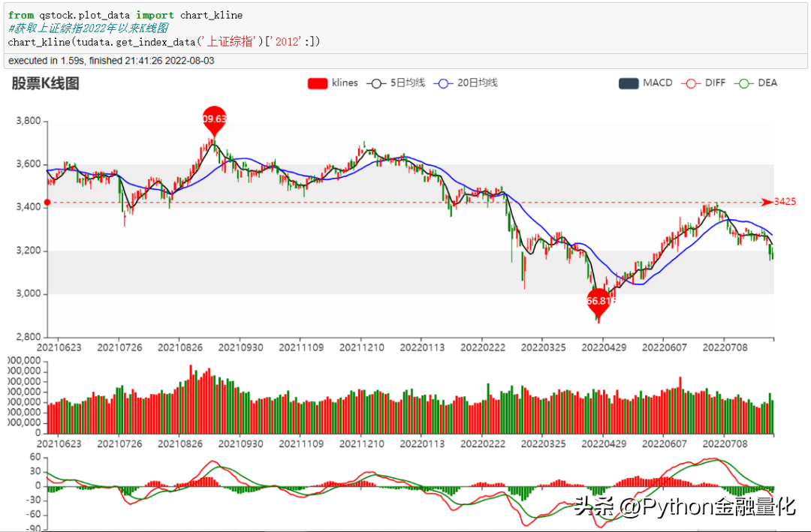The image size is (811, 532).
Task: Click the 60 label on the MACD axis
Action: pos(35,457)
